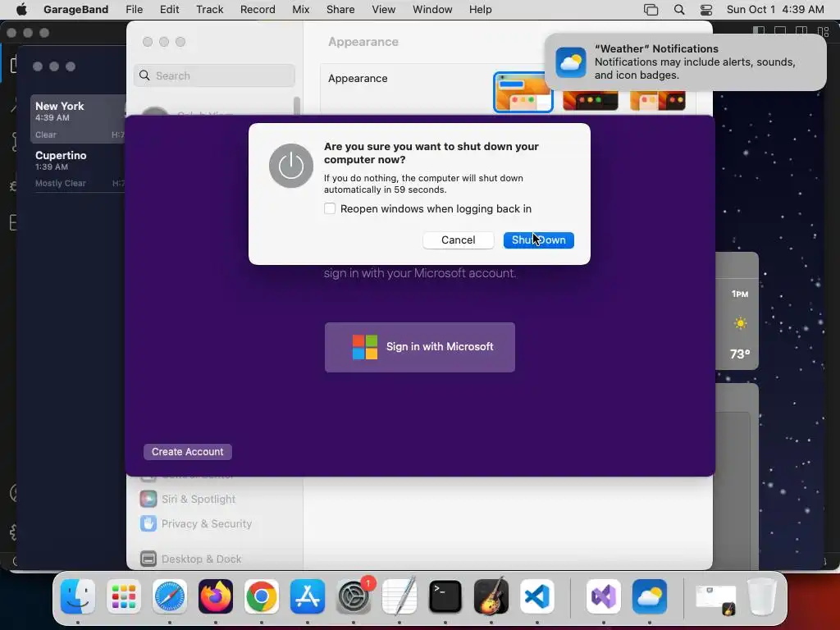Open Spotlight search in menu bar
The height and width of the screenshot is (630, 840).
click(678, 10)
